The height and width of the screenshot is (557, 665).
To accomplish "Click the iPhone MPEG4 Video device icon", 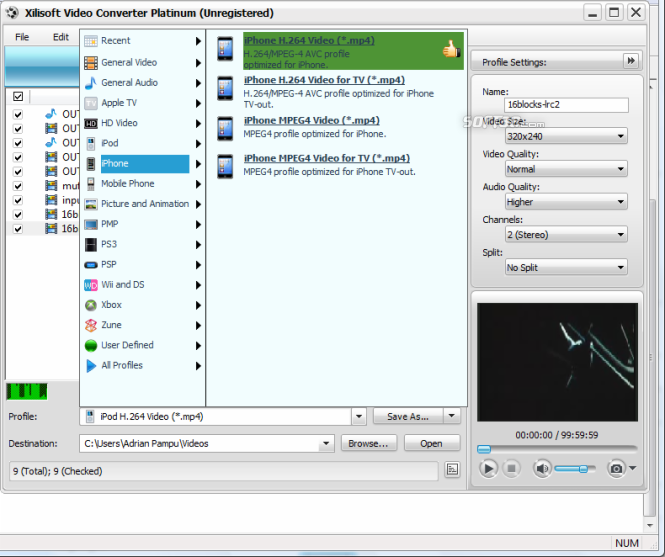I will pos(225,128).
